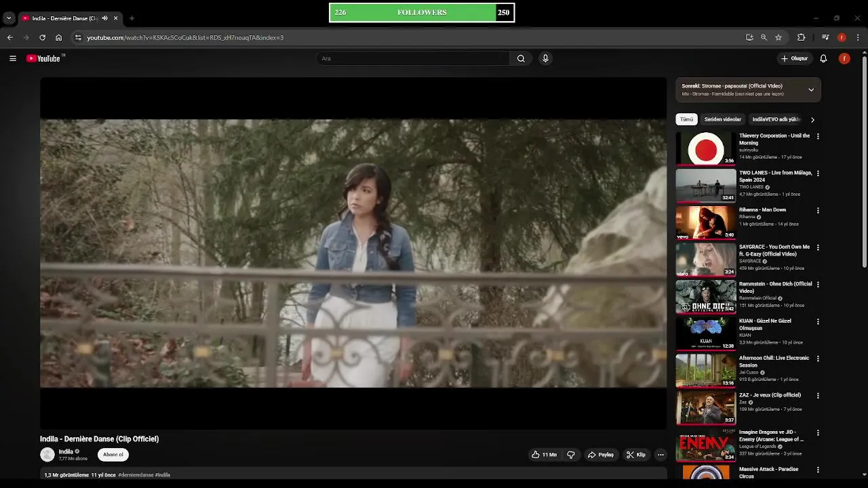Open options for Massive Attack video
The image size is (868, 488).
(x=818, y=470)
